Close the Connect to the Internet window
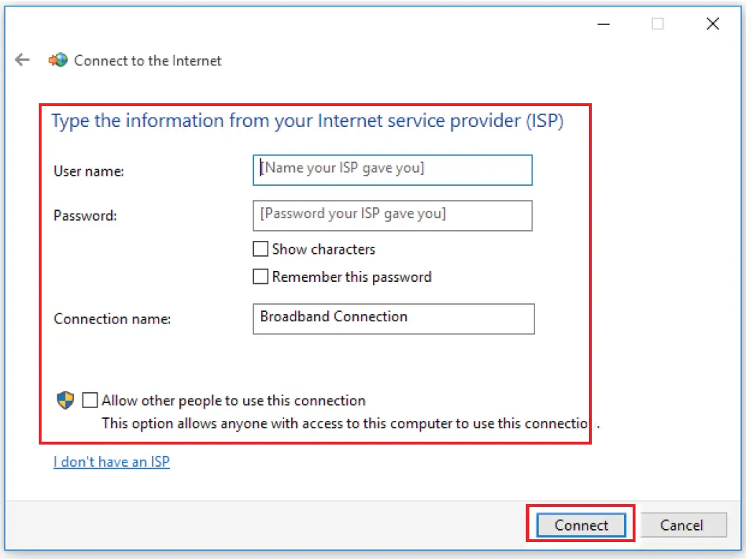Viewport: 746px width, 560px height. coord(712,24)
